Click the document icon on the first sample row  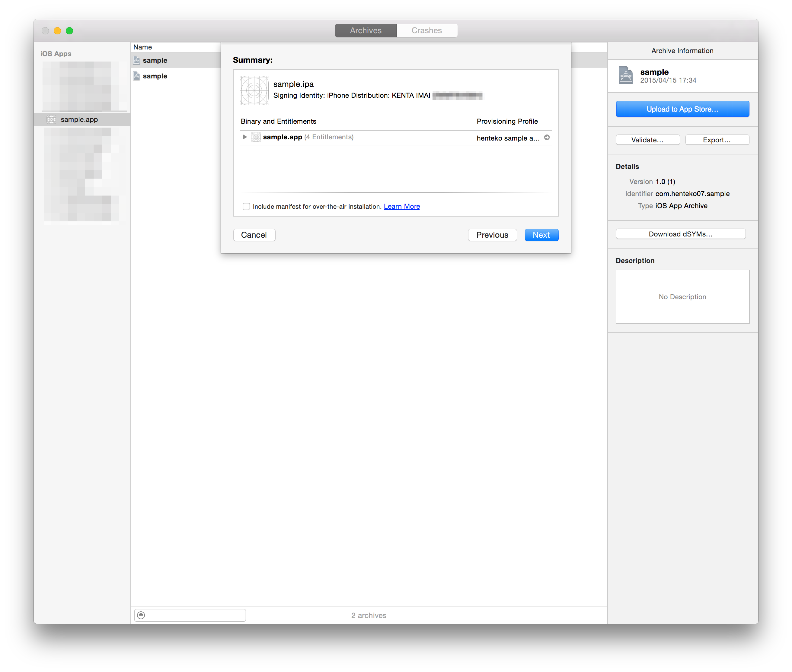click(136, 60)
